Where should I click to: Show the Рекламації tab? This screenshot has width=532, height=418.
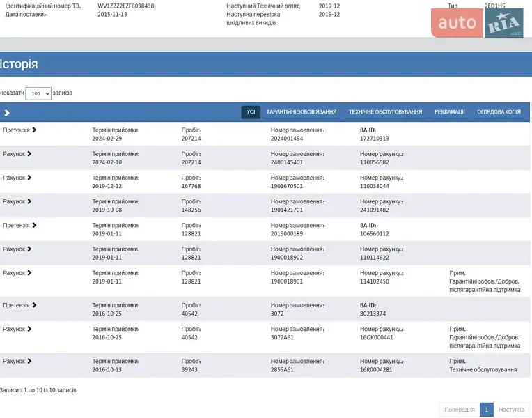(x=449, y=112)
